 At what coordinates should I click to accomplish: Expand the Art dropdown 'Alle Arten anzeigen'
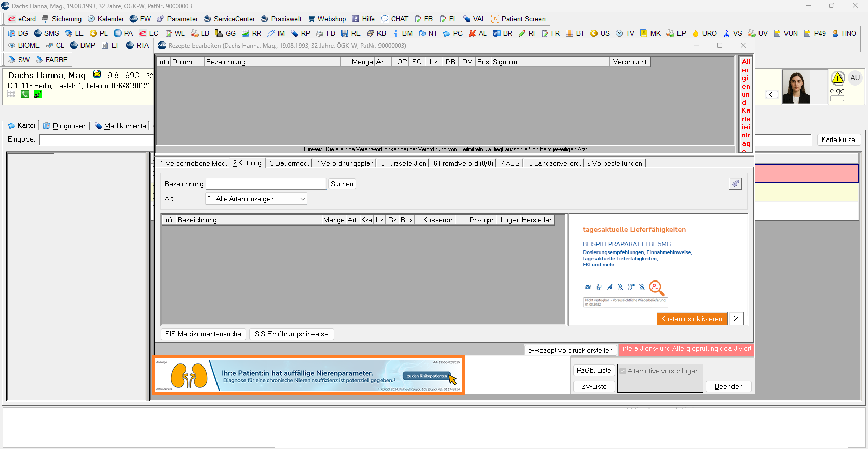[256, 199]
